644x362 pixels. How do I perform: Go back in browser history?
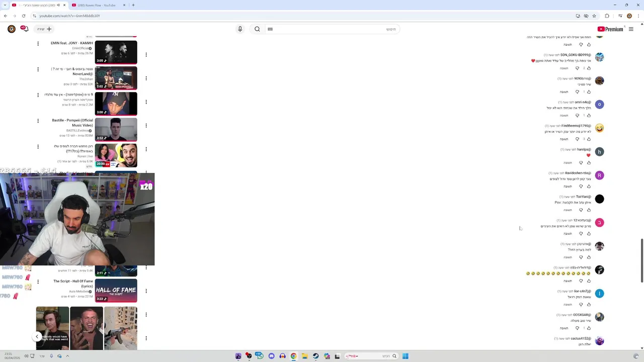tap(6, 16)
